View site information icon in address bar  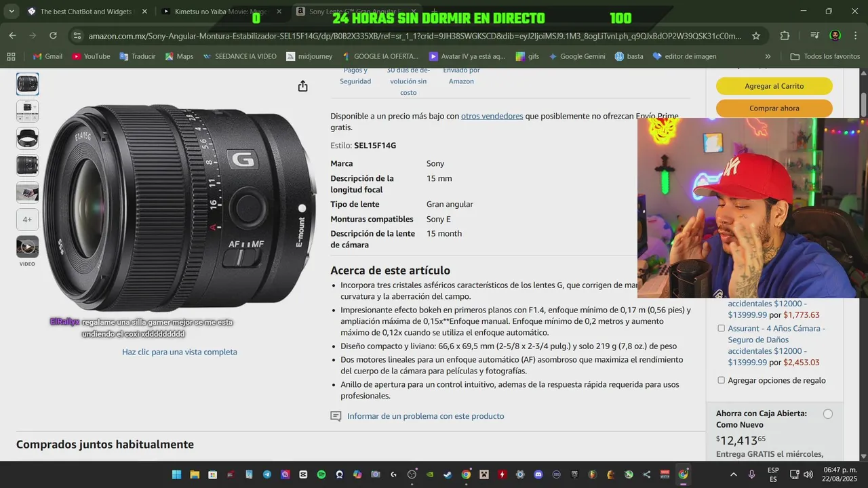pos(77,35)
